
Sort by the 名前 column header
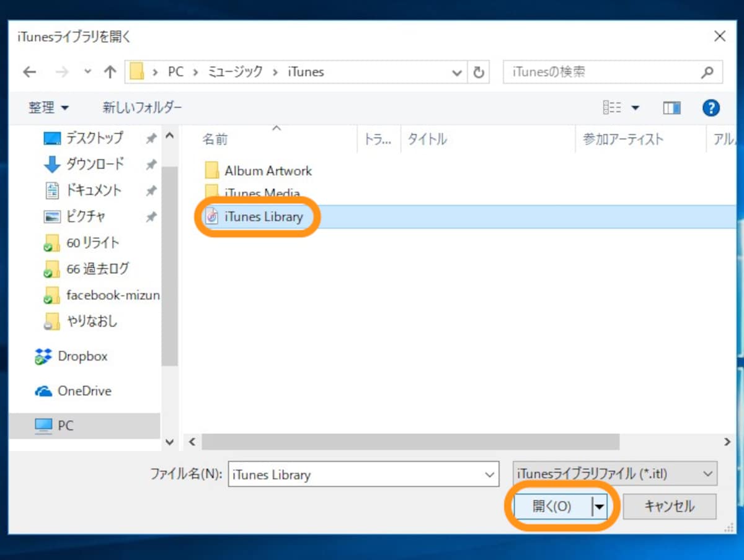[216, 139]
